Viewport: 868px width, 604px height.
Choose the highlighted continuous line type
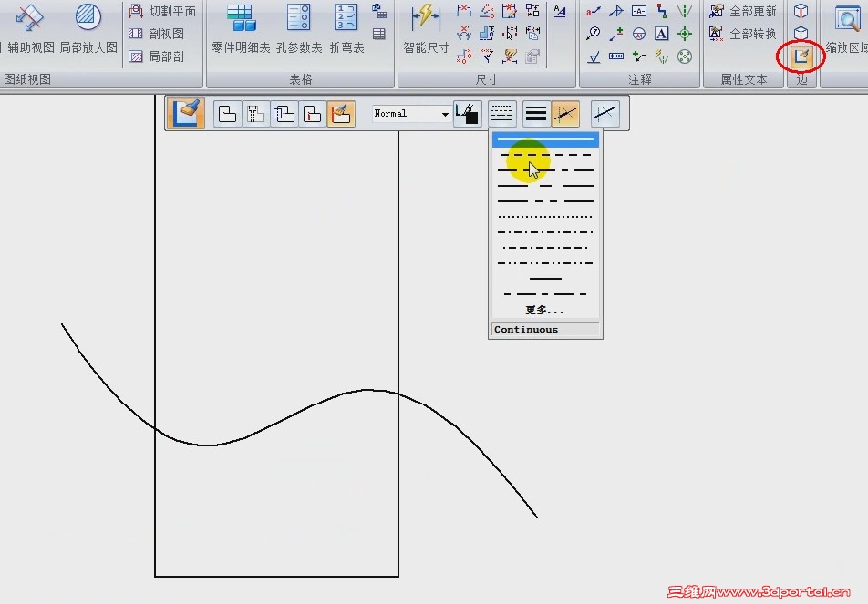(545, 138)
